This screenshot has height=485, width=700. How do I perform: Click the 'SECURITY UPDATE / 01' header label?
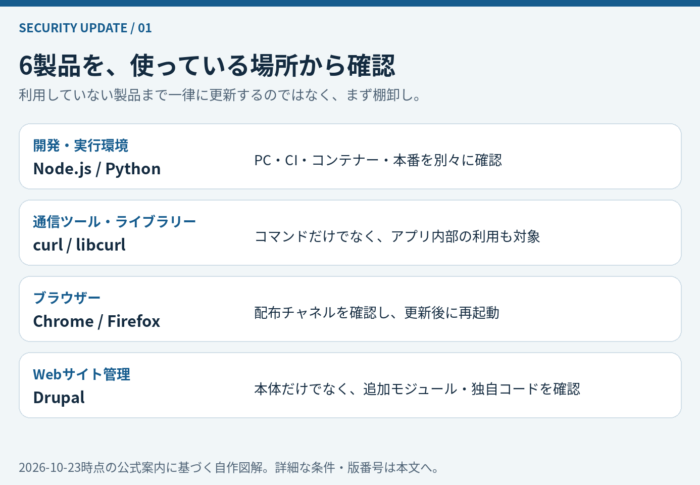click(85, 28)
